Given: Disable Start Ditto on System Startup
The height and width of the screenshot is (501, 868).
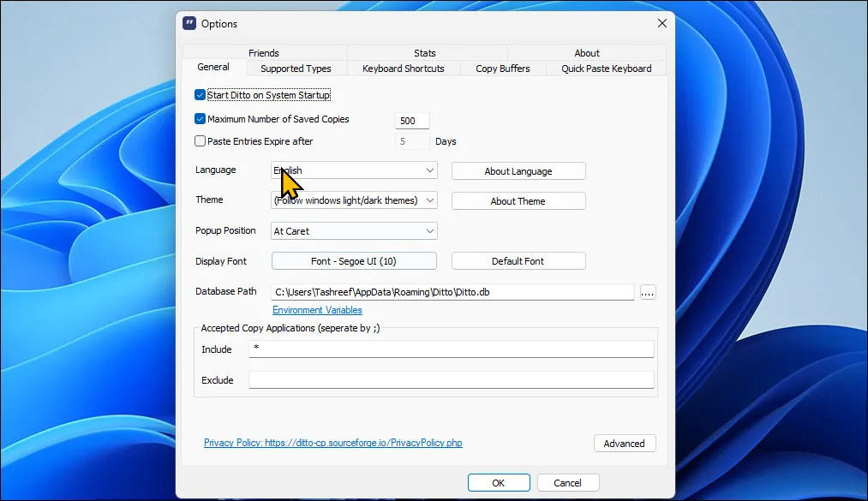Looking at the screenshot, I should [x=200, y=95].
